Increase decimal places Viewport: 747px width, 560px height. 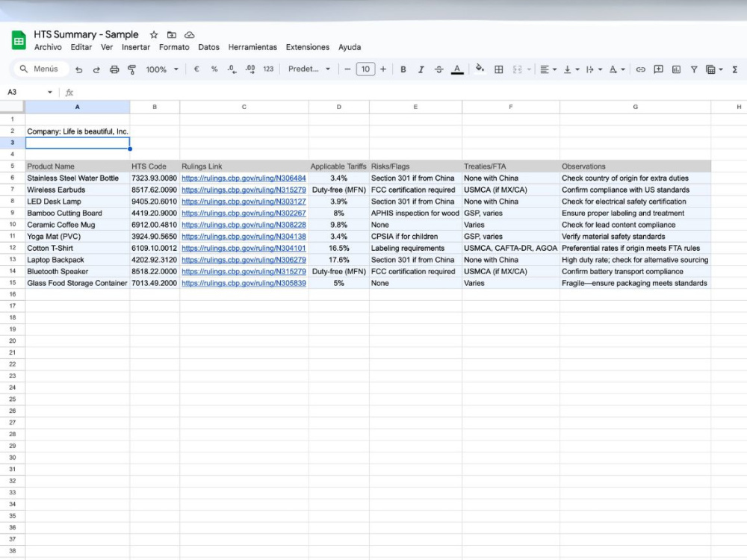(x=250, y=69)
